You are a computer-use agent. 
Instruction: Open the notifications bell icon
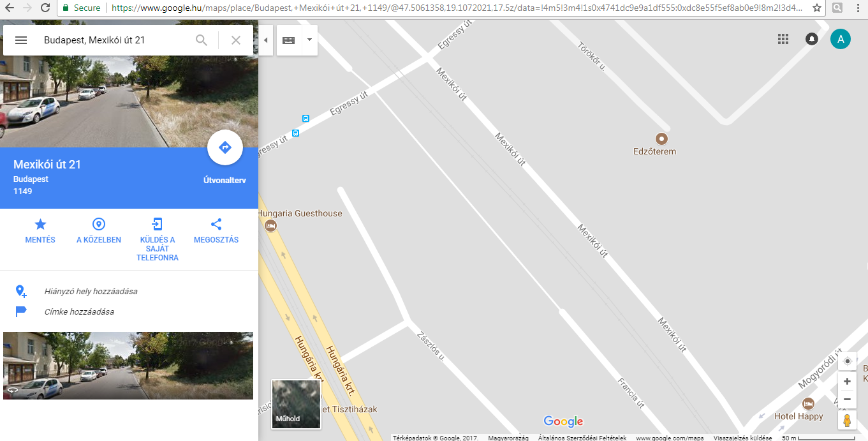(812, 39)
